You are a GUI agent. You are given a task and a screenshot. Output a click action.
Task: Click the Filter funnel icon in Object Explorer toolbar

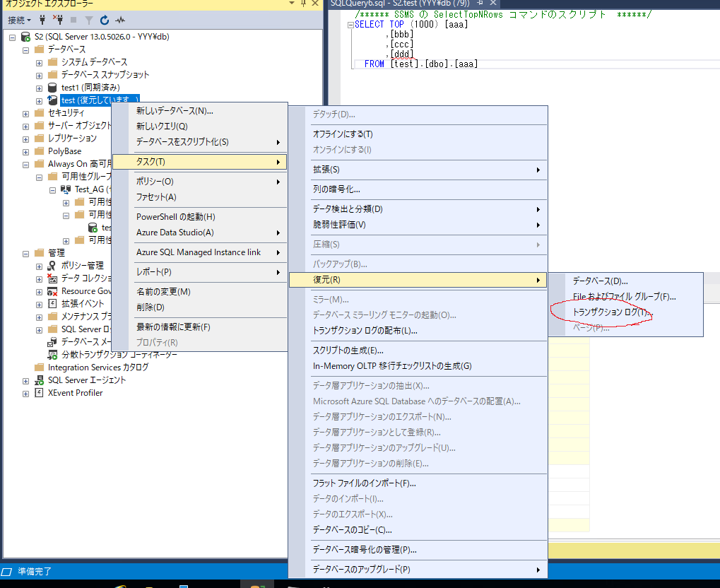click(89, 20)
